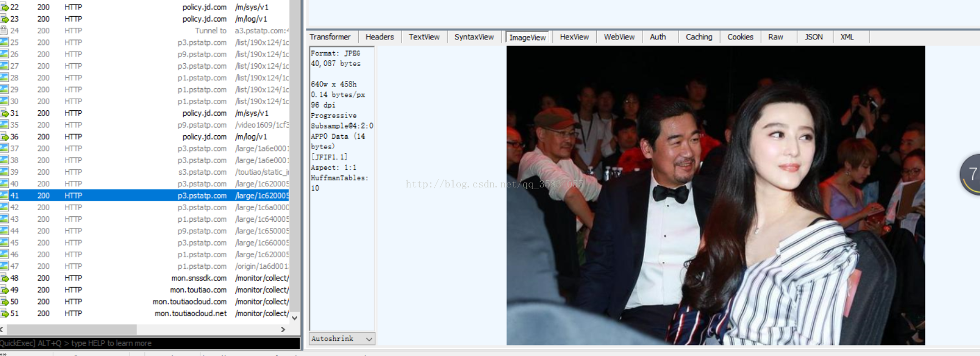Click the image icon of session 42
The height and width of the screenshot is (356, 980).
tap(4, 207)
